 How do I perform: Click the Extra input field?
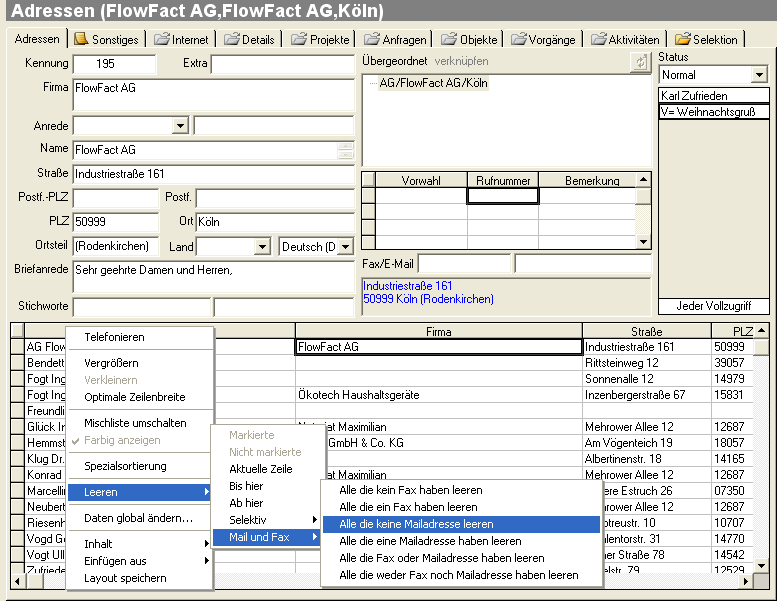coord(282,64)
